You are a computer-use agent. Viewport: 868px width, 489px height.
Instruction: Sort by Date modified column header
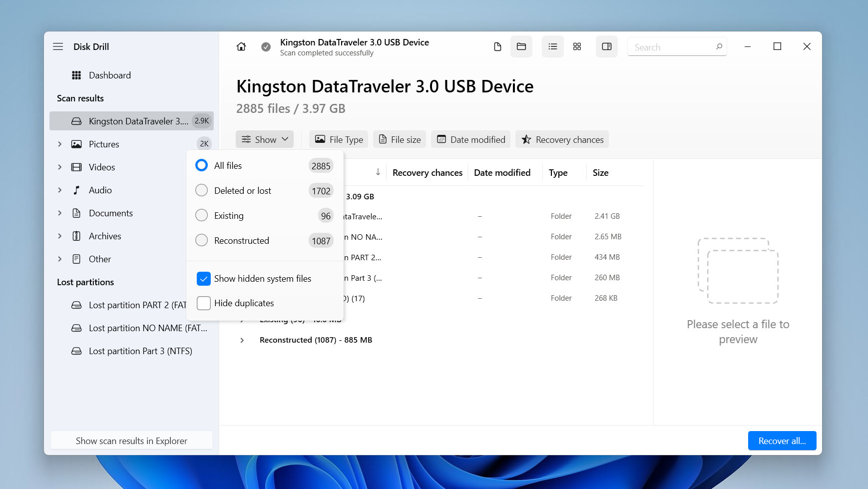(502, 173)
